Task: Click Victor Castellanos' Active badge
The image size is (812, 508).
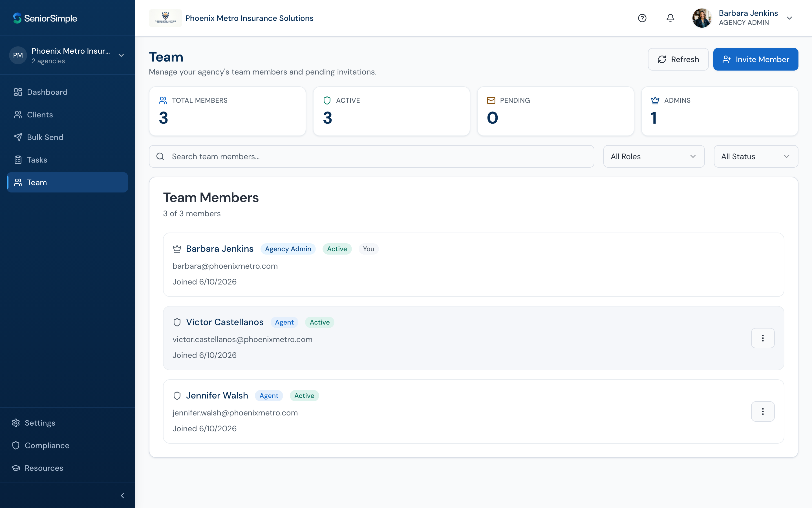Action: (x=319, y=322)
